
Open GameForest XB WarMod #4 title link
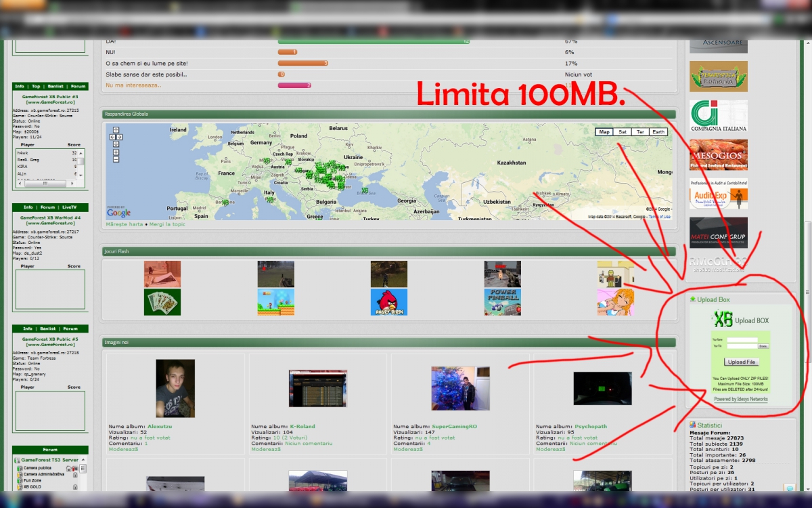pos(50,220)
